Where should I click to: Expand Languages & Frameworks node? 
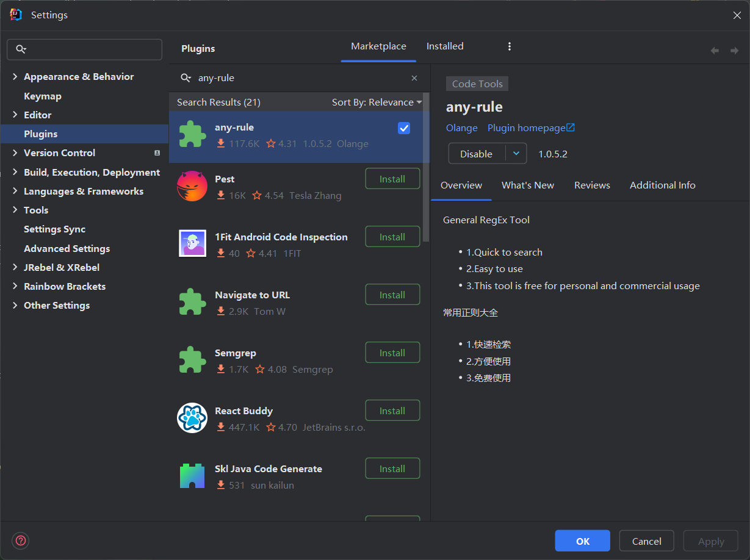pyautogui.click(x=15, y=192)
